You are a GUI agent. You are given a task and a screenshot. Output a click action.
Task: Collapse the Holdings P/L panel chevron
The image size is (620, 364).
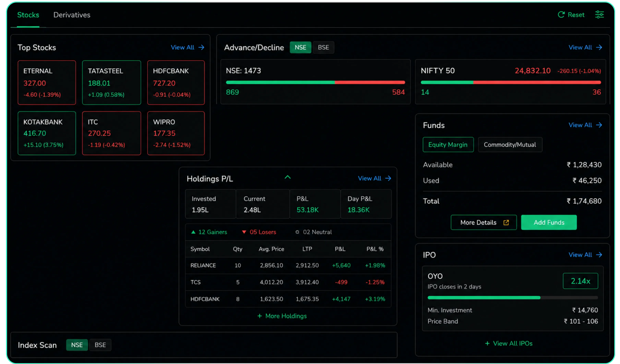(288, 177)
